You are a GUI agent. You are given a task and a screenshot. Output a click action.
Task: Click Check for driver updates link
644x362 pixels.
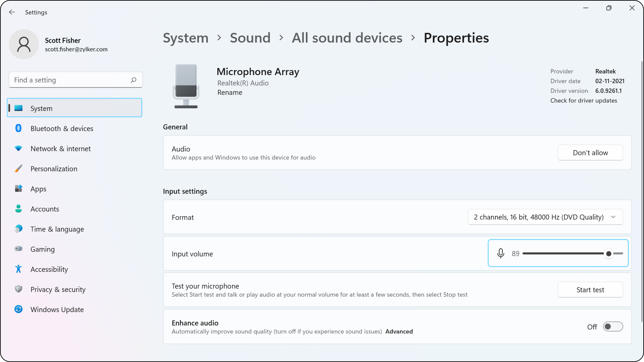click(x=583, y=100)
